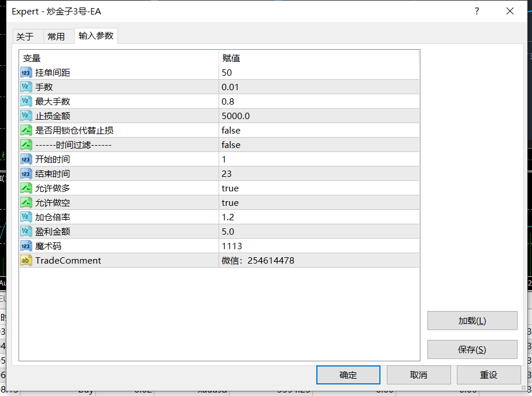The width and height of the screenshot is (532, 396).
Task: Click the string icon beside TradeComment
Action: 26,260
